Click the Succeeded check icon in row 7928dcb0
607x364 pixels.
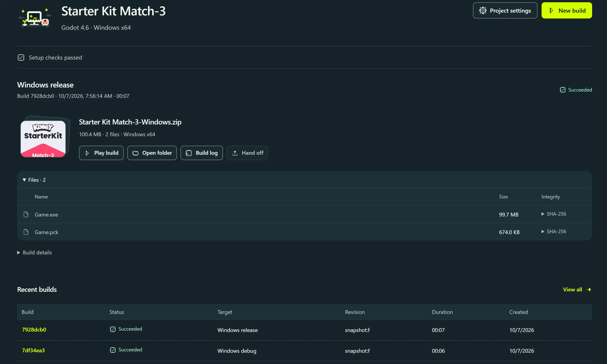click(113, 329)
